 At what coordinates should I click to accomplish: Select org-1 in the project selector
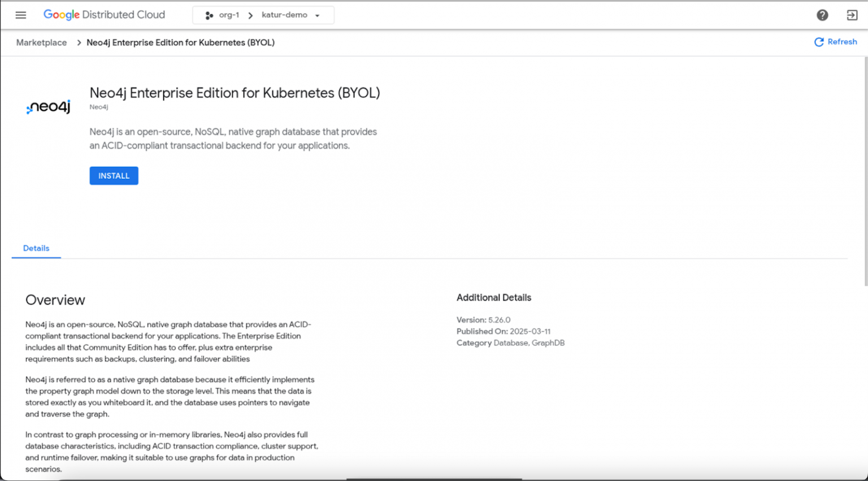[229, 15]
